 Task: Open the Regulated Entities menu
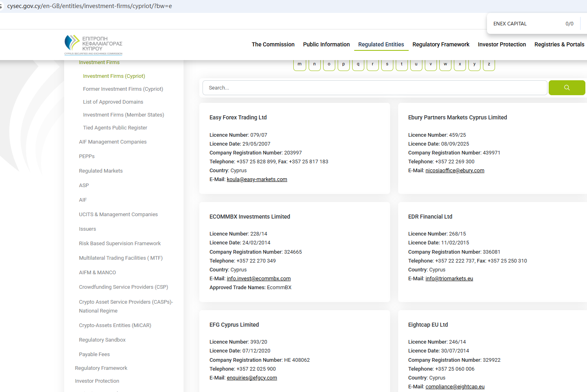(x=381, y=44)
